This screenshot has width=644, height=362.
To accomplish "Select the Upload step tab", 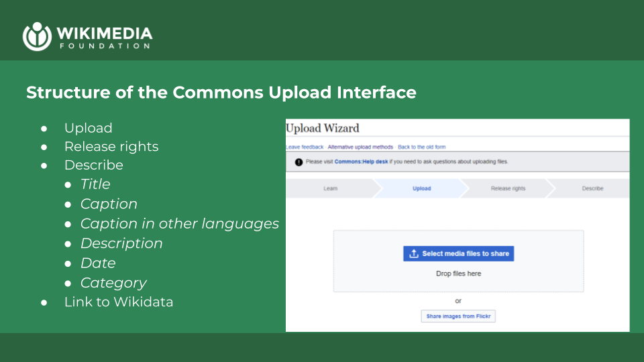I will (x=421, y=188).
